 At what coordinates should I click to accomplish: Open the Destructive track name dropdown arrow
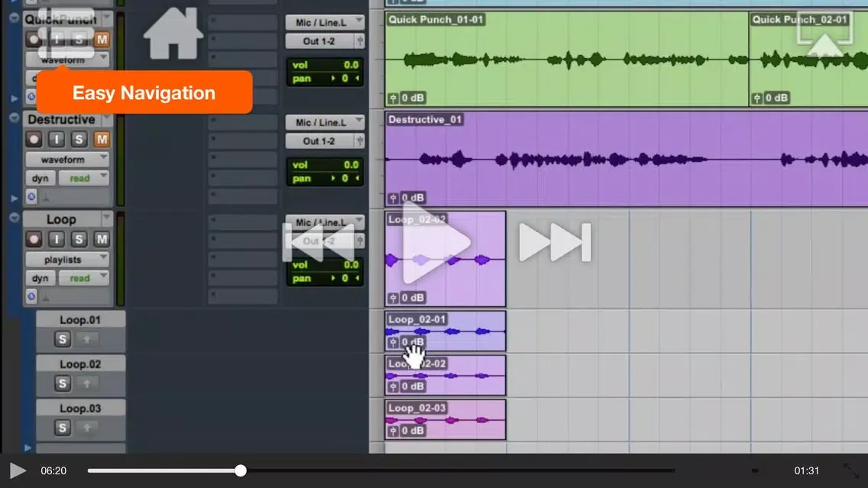pos(106,119)
